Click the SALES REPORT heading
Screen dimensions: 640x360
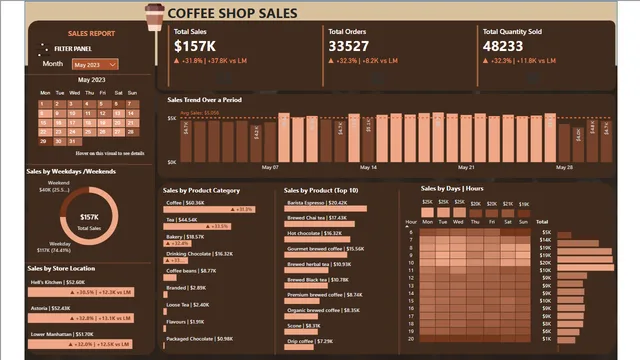pyautogui.click(x=91, y=33)
